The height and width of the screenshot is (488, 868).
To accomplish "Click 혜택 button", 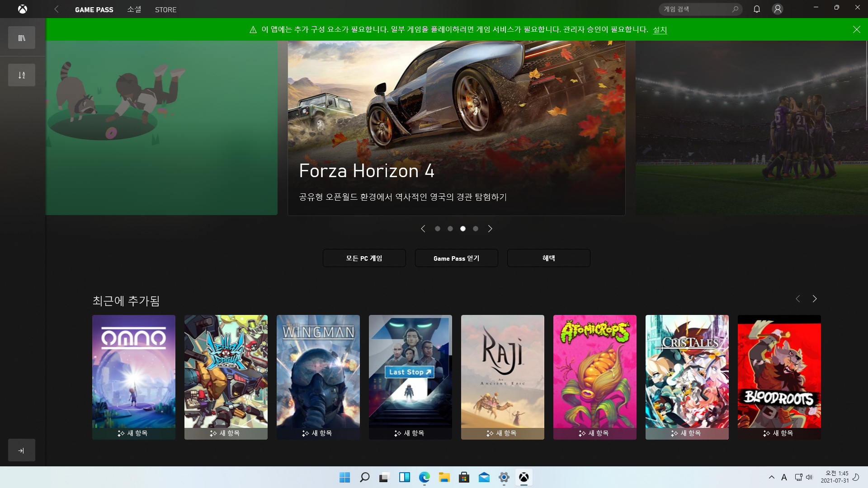I will pos(549,258).
